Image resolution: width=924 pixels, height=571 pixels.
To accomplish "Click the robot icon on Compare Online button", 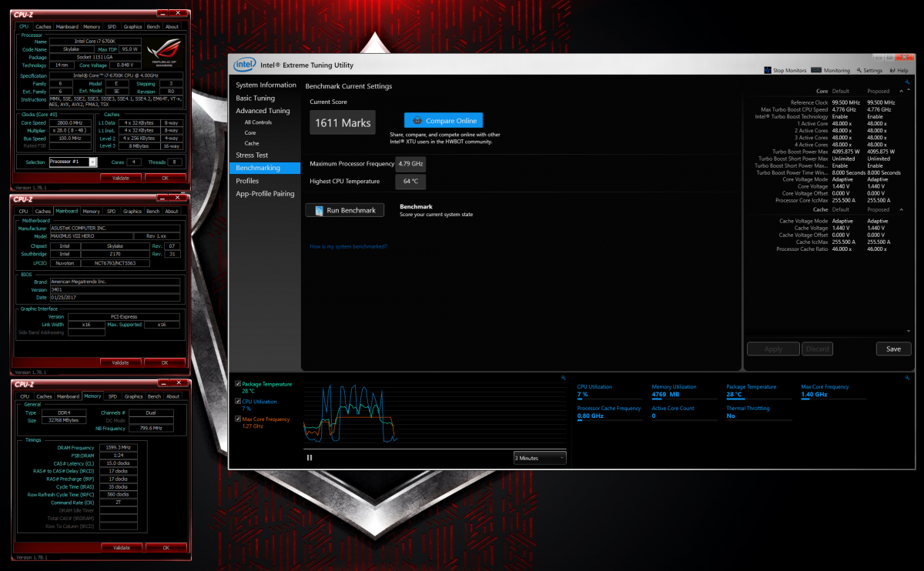I will [417, 121].
